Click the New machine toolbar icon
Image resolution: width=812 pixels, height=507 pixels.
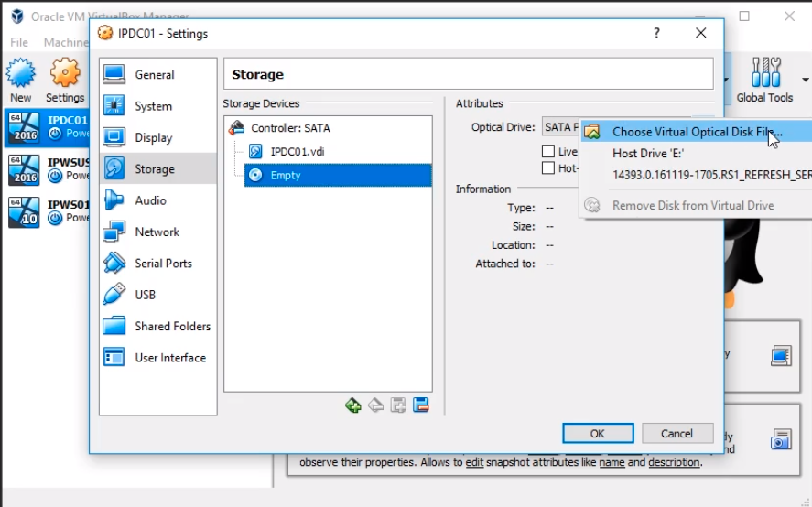[20, 80]
